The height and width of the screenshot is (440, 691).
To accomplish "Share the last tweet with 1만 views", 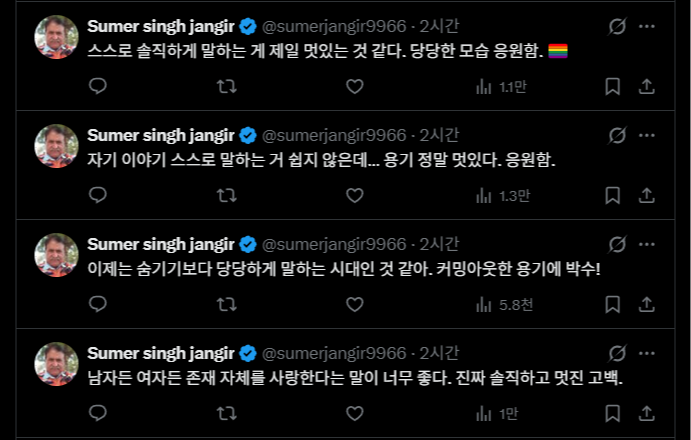I will (x=647, y=413).
